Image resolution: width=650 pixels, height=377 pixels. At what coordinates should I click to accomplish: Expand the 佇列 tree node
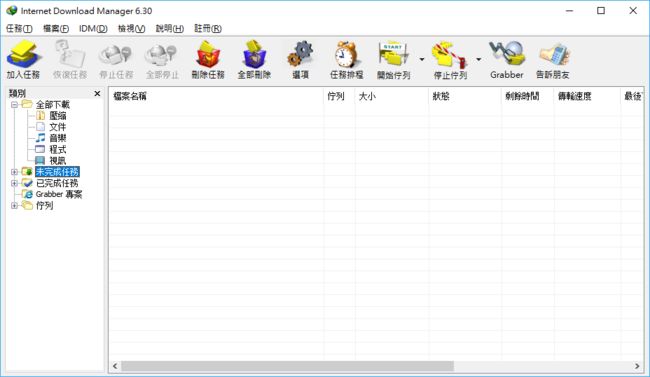15,205
